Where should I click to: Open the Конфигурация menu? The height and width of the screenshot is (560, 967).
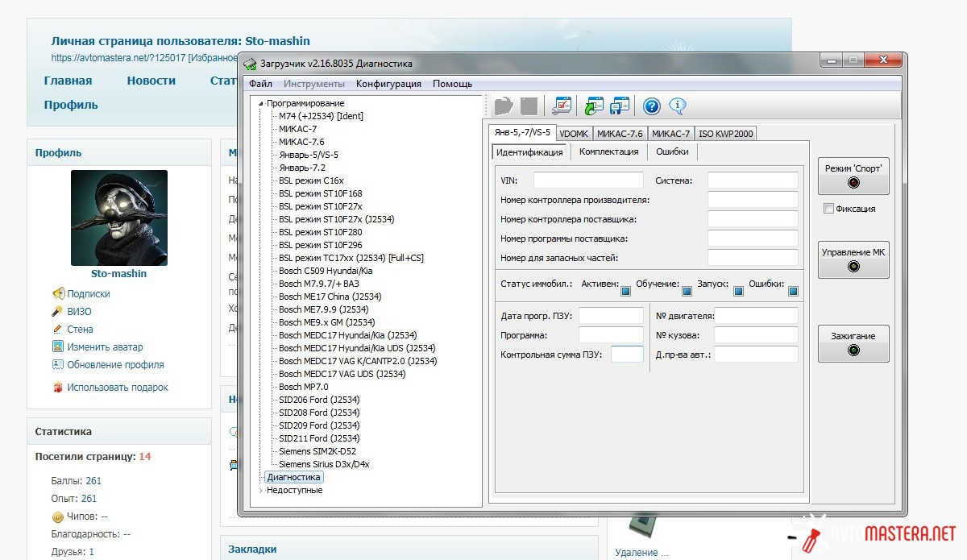pyautogui.click(x=388, y=84)
